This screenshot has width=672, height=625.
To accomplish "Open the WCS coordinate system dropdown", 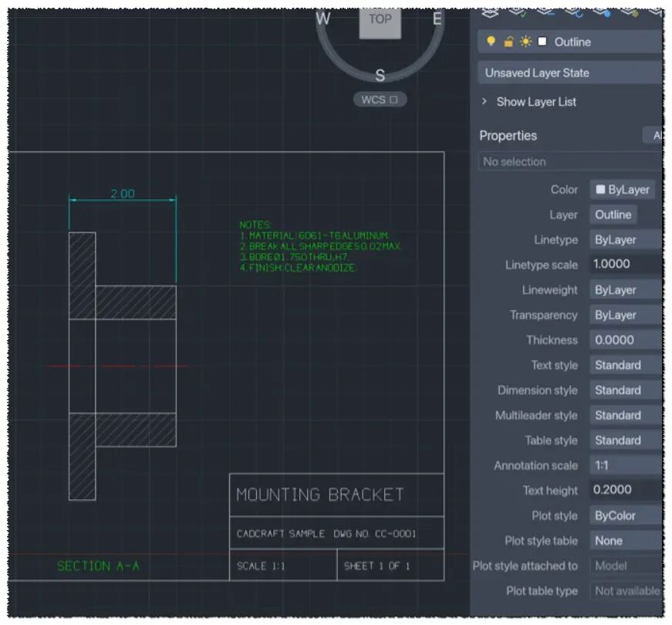I will click(x=380, y=100).
